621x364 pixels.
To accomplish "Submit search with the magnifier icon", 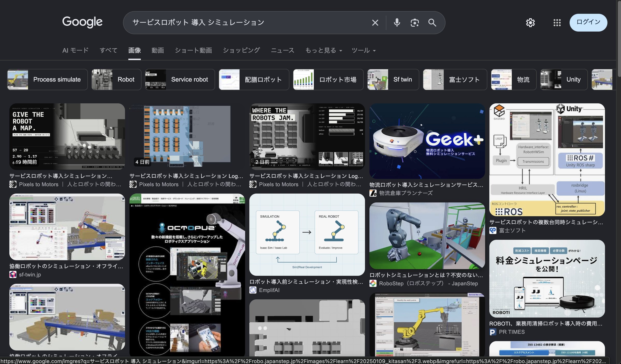I will [x=432, y=23].
